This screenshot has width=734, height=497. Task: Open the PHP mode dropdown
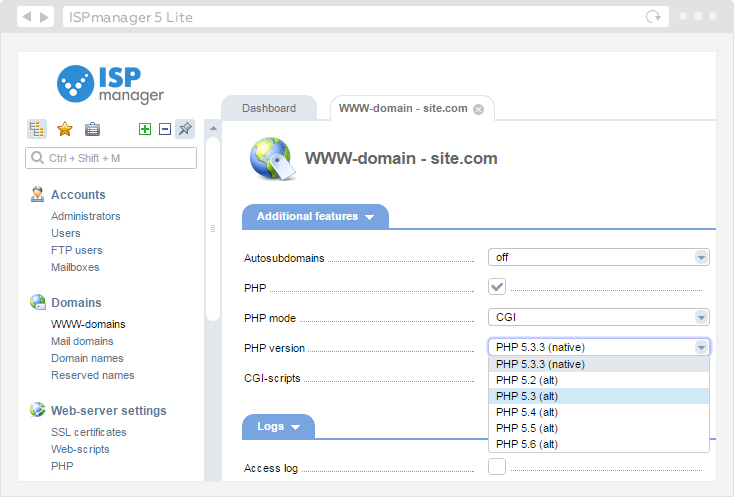click(x=598, y=317)
